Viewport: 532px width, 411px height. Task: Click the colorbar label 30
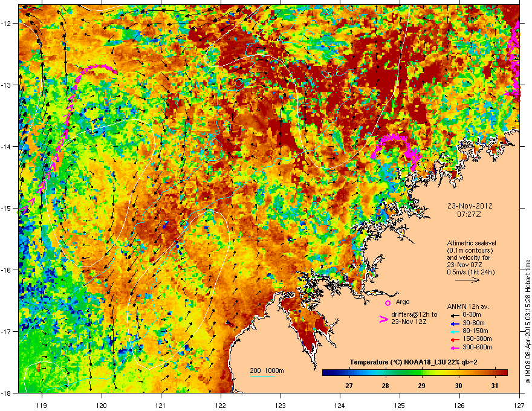[x=458, y=386]
